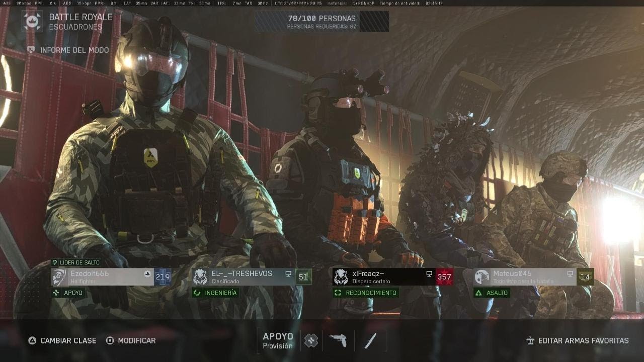
Task: Click the touchpad icon beside Editar armas favoritas
Action: 530,340
